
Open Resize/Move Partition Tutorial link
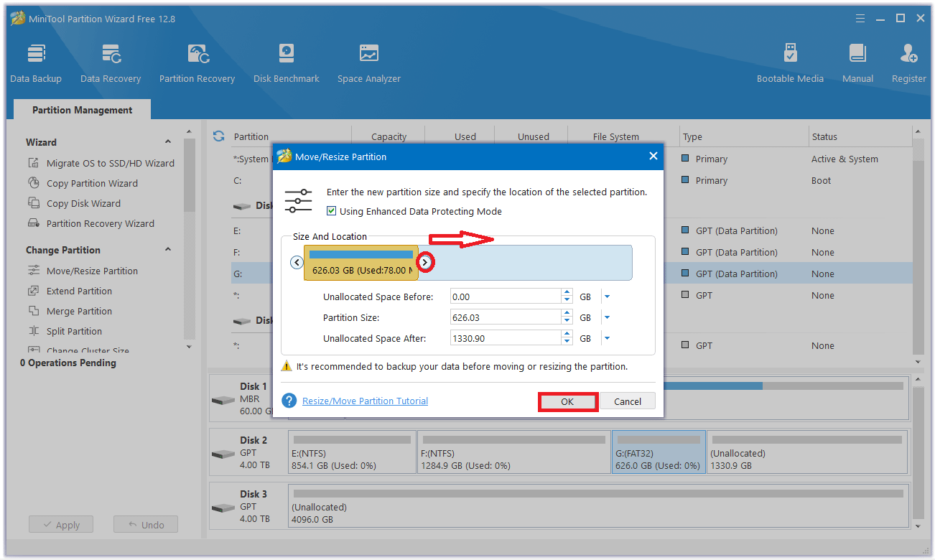365,401
